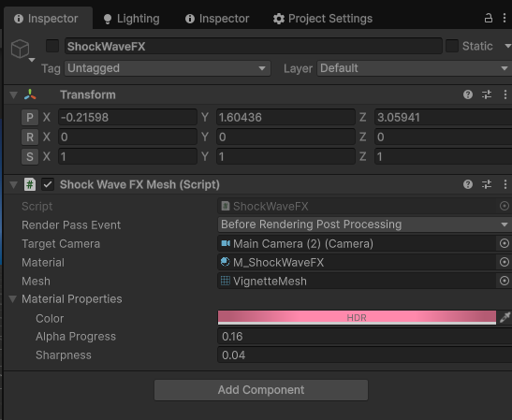This screenshot has width=512, height=420.
Task: Open Transform component presets icon
Action: 487,94
